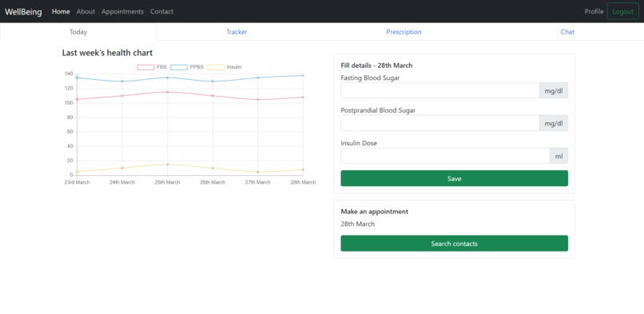The image size is (644, 314).
Task: Switch to the Tracker tab
Action: pos(237,32)
